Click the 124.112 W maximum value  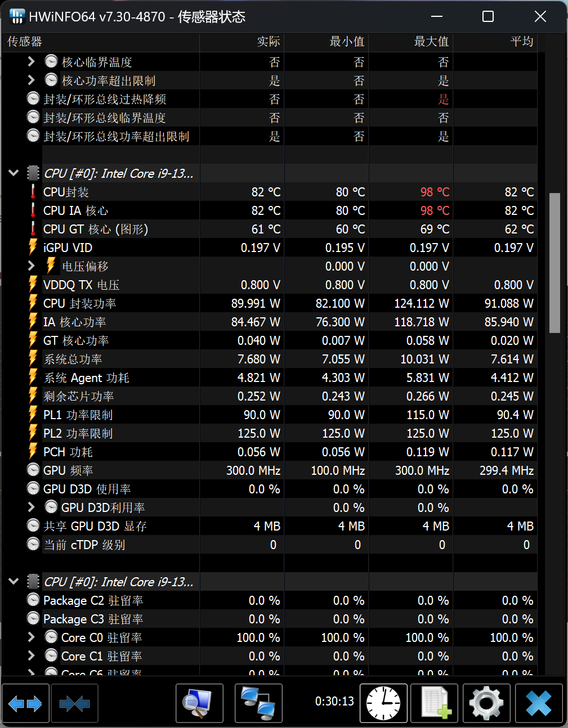click(x=421, y=303)
